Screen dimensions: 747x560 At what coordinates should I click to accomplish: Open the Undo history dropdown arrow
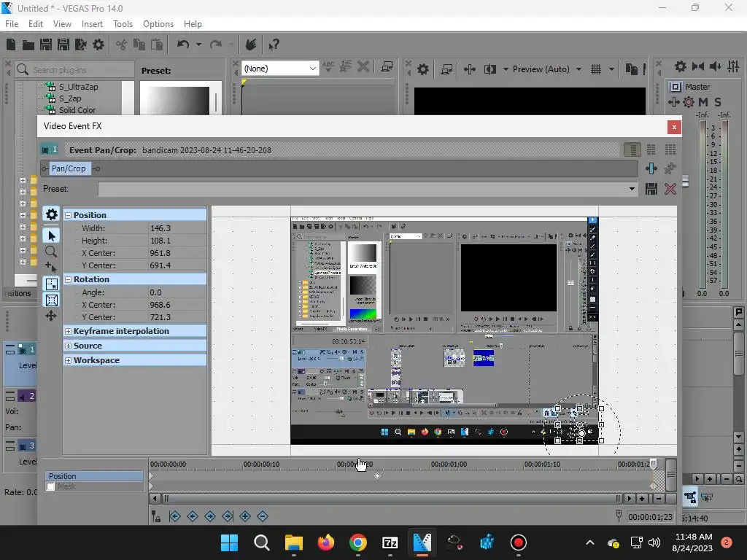point(198,44)
